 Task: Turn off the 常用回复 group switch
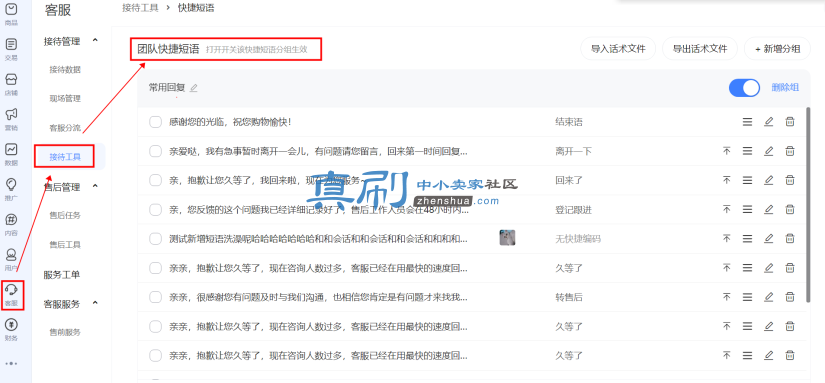pos(744,87)
